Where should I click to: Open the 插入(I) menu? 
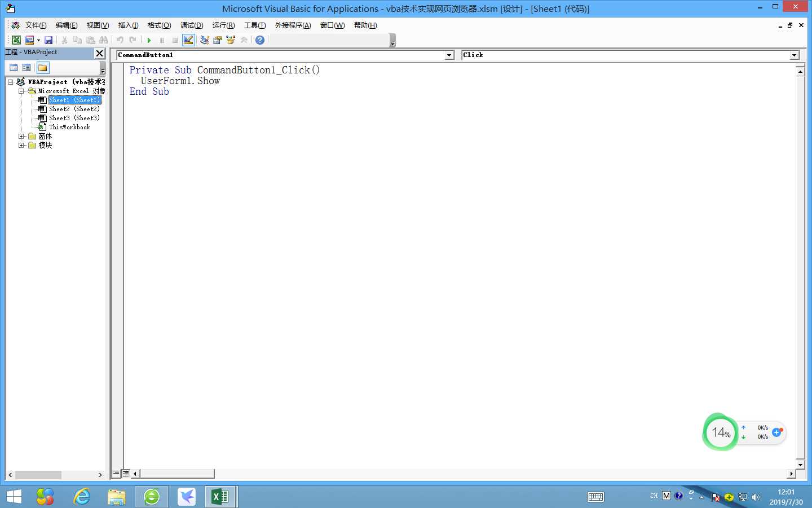[128, 25]
